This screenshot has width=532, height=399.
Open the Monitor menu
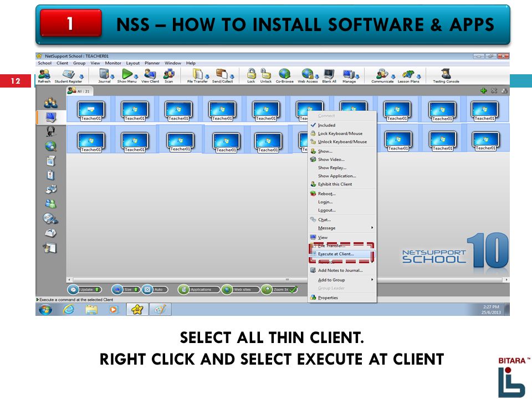[x=113, y=63]
